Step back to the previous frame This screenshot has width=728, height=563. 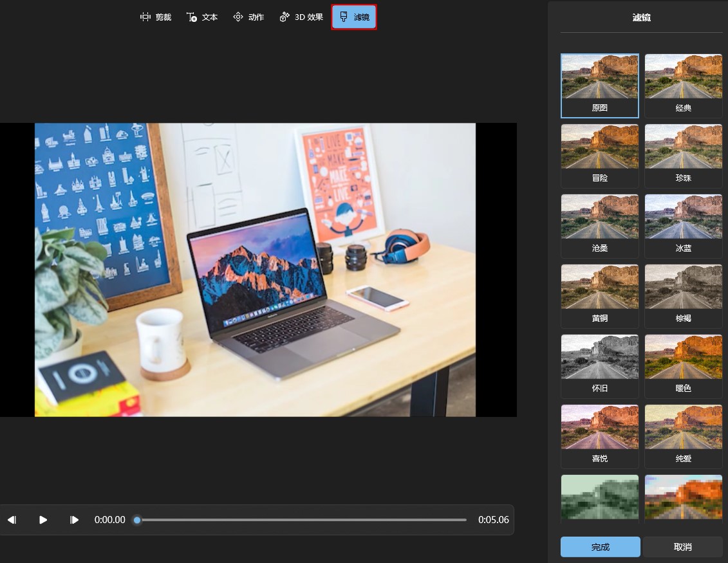click(x=12, y=520)
